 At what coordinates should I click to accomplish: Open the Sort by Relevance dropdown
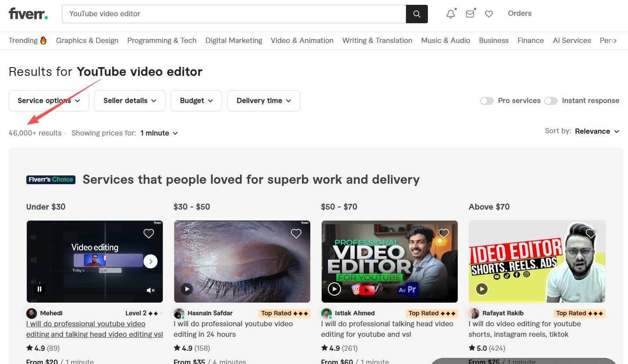[x=597, y=131]
